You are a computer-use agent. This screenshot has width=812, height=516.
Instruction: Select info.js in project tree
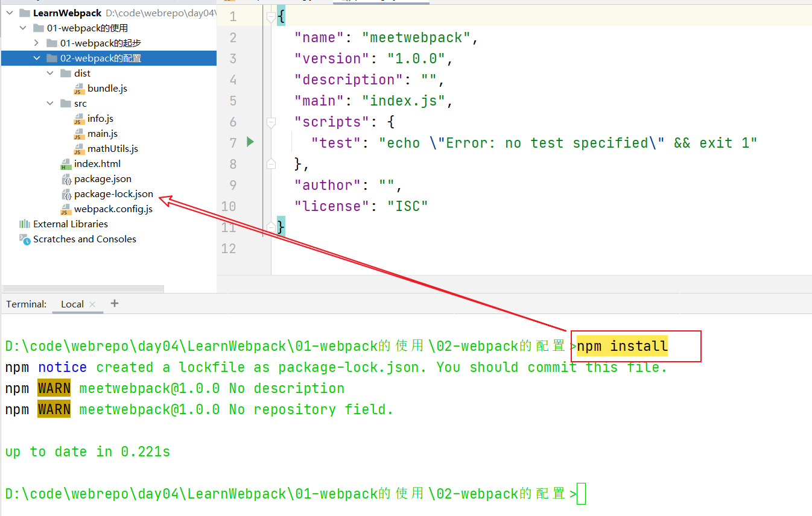pos(101,118)
